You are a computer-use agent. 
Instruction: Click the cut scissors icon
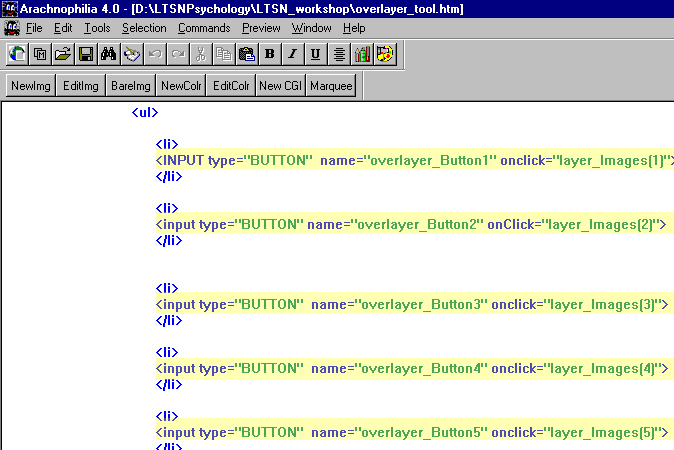tap(201, 54)
